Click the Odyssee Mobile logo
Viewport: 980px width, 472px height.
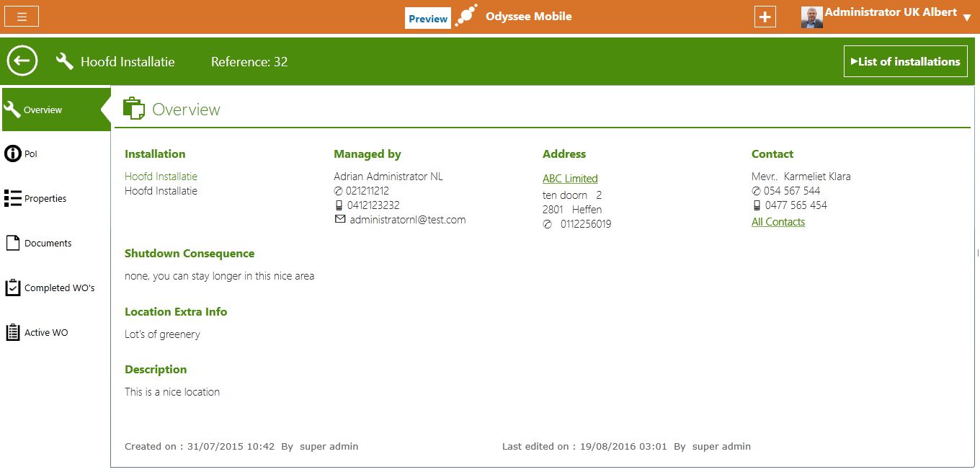tap(466, 16)
